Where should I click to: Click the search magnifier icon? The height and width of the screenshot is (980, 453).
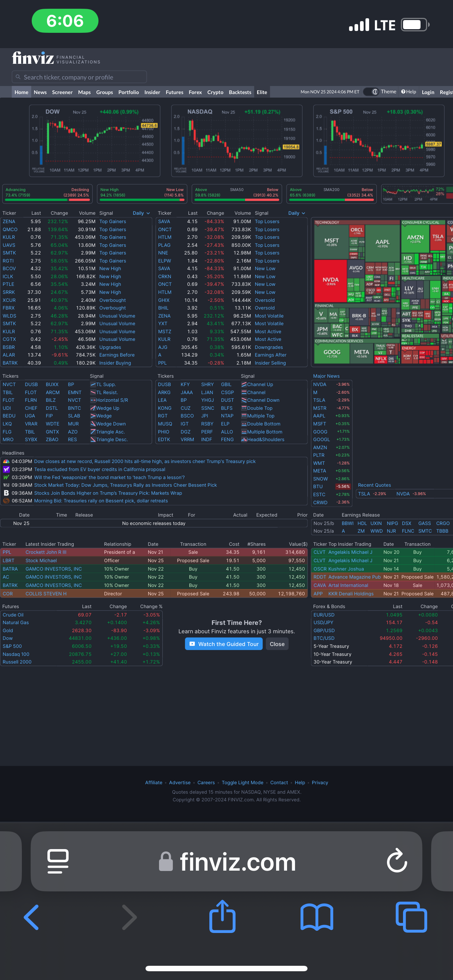(x=18, y=77)
